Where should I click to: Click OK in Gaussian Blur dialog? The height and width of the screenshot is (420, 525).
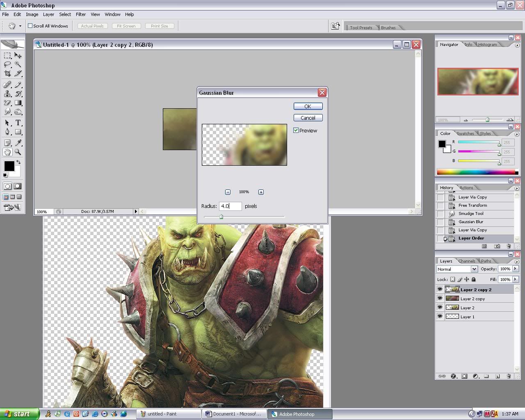pyautogui.click(x=308, y=106)
